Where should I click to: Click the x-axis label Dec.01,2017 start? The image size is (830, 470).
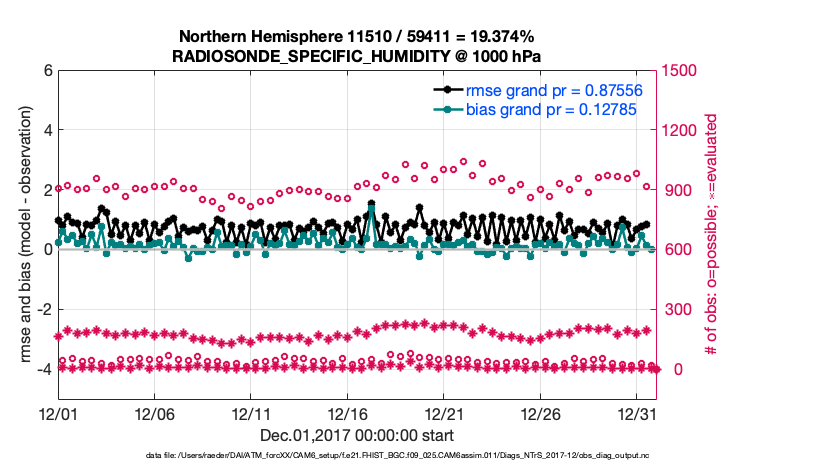click(358, 435)
